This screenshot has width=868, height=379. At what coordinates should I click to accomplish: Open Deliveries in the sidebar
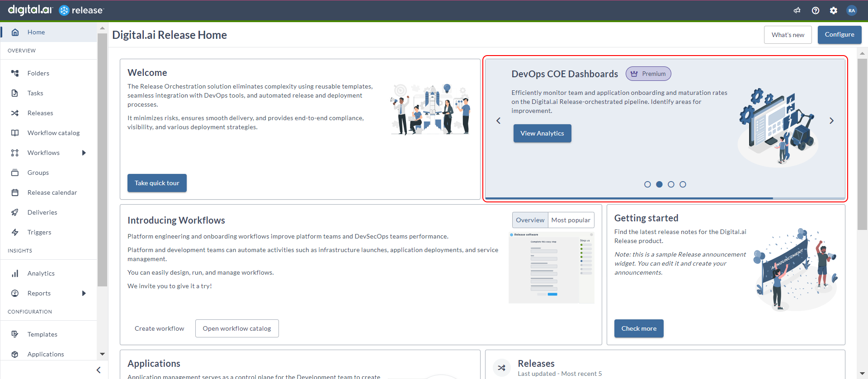(x=49, y=212)
